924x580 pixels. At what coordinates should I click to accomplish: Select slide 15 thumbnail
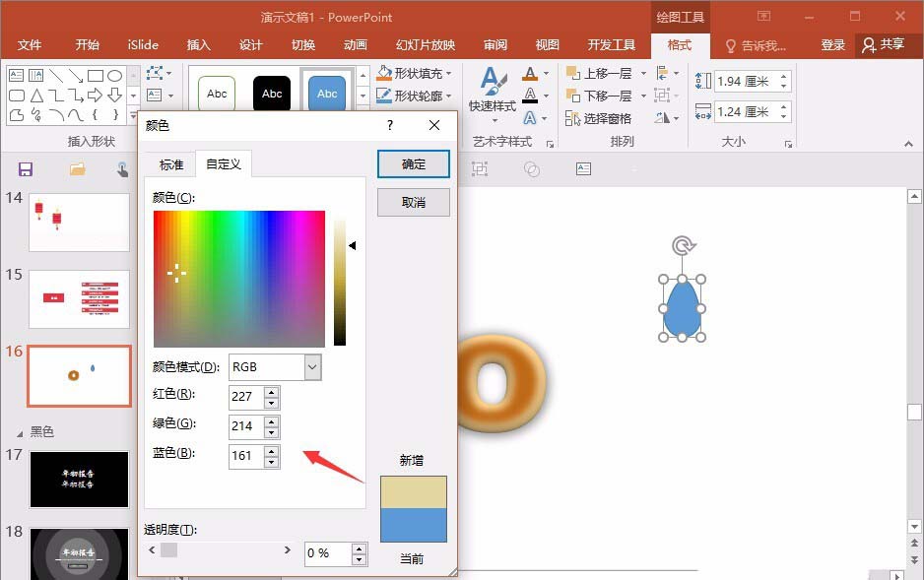coord(79,299)
